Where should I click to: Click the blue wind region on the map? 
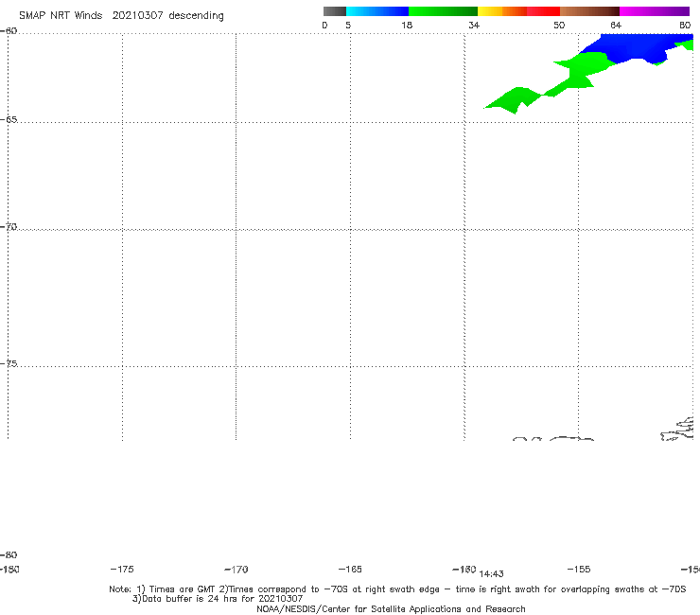click(x=639, y=47)
